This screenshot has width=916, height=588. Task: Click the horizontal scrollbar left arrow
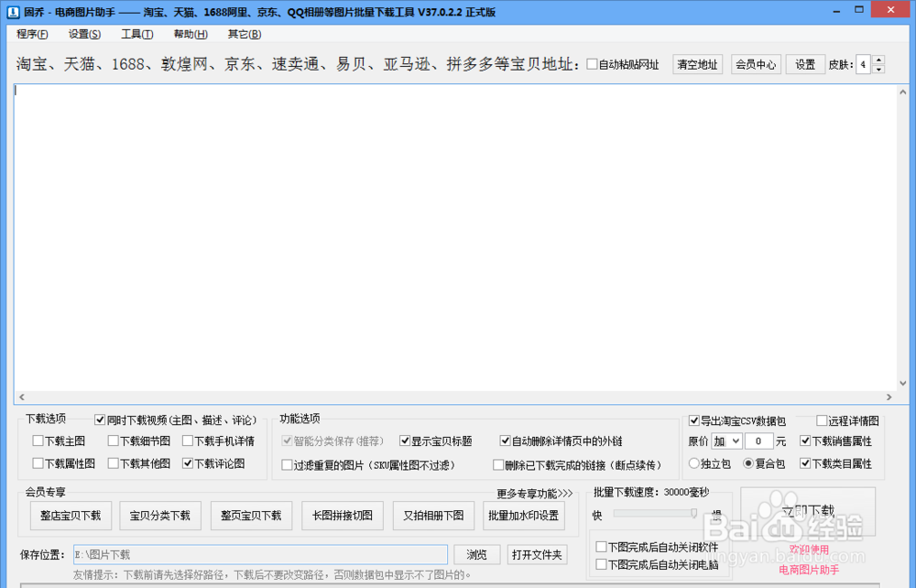[x=22, y=397]
